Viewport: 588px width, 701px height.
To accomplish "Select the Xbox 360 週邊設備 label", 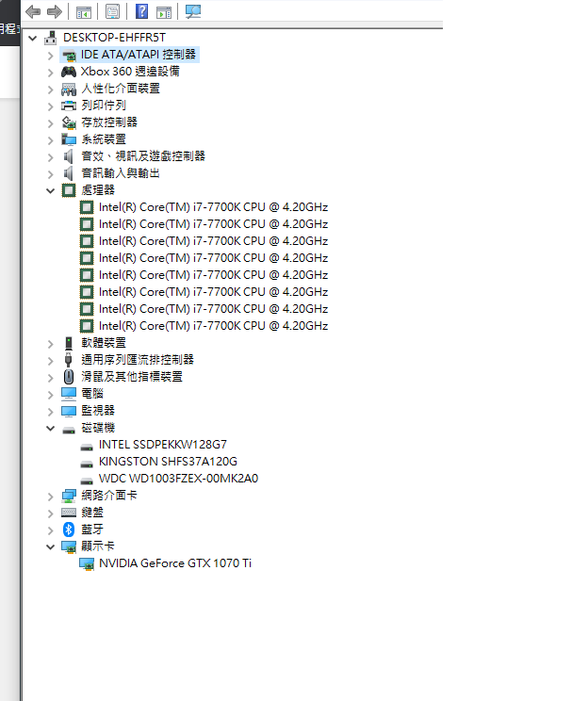I will coord(130,72).
